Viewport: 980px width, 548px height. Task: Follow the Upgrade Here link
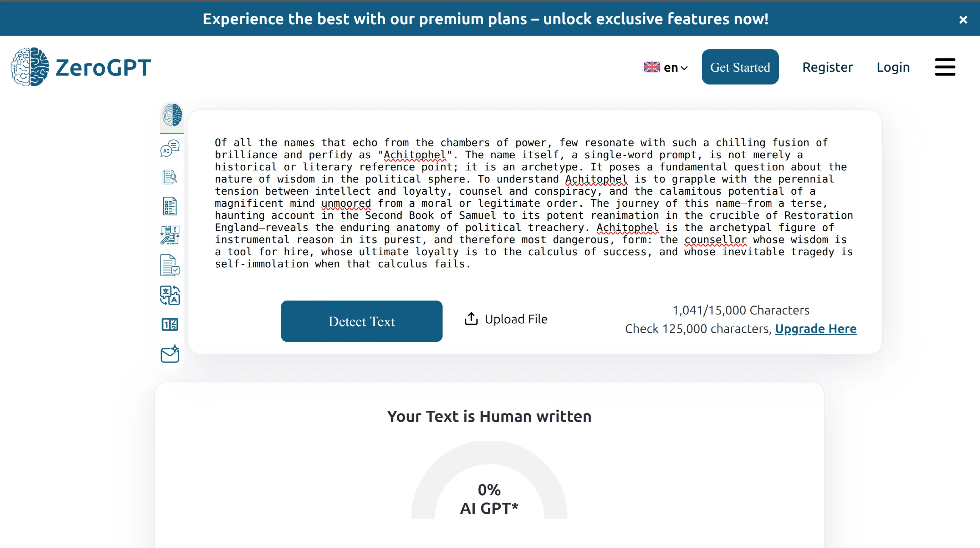click(816, 329)
